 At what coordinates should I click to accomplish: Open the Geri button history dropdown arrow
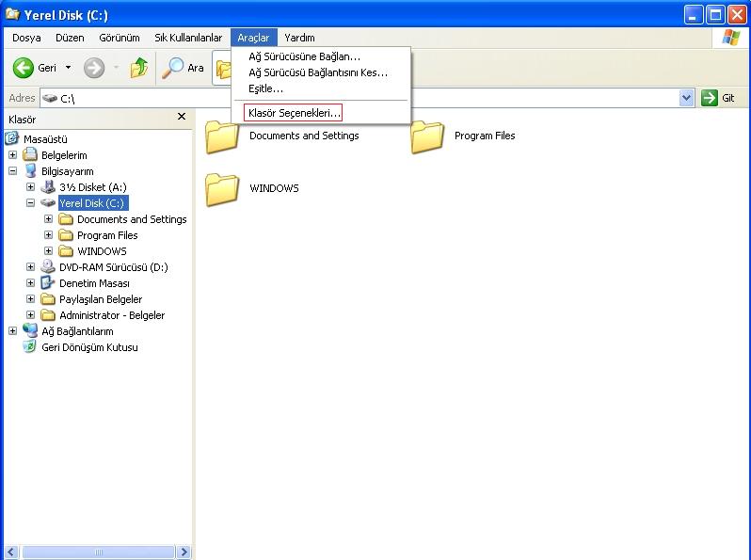[69, 68]
